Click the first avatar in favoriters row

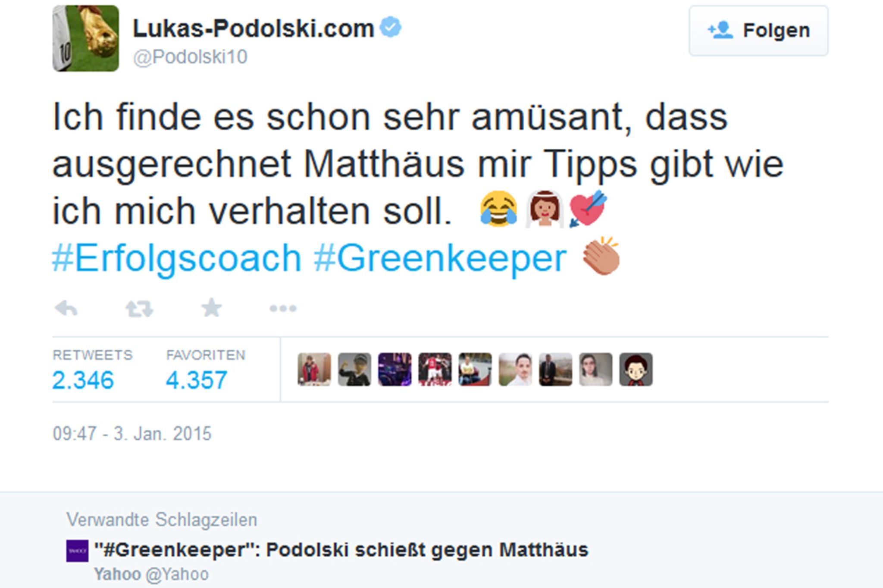pos(314,369)
